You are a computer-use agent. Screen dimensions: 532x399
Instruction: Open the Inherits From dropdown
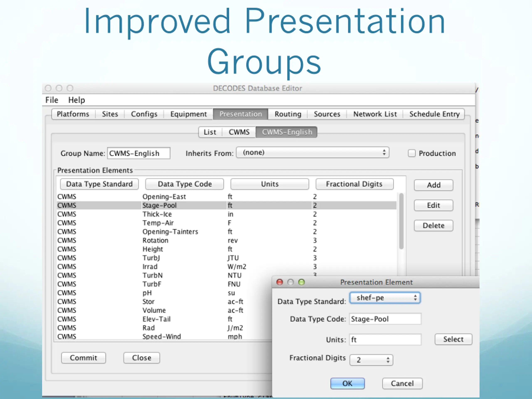click(x=313, y=153)
